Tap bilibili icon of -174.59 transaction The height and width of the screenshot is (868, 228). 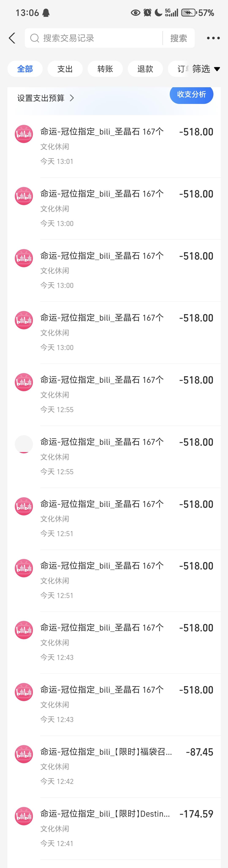pyautogui.click(x=24, y=816)
